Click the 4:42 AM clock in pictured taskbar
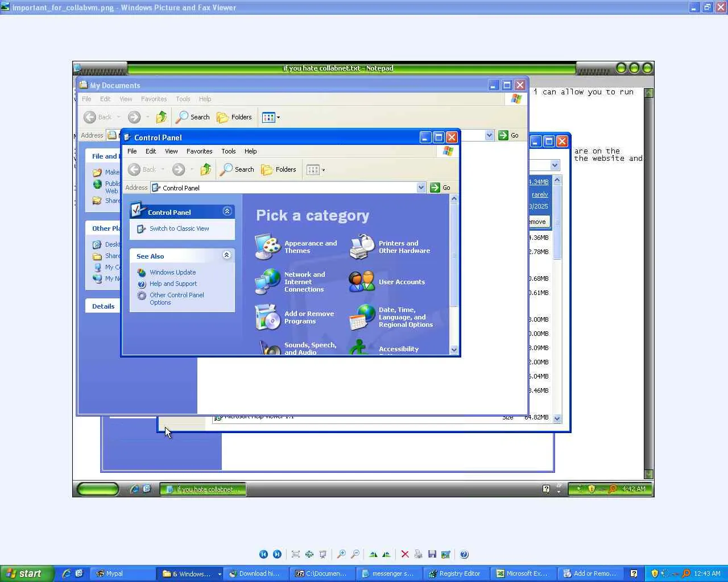Viewport: 728px width, 582px height. click(634, 489)
